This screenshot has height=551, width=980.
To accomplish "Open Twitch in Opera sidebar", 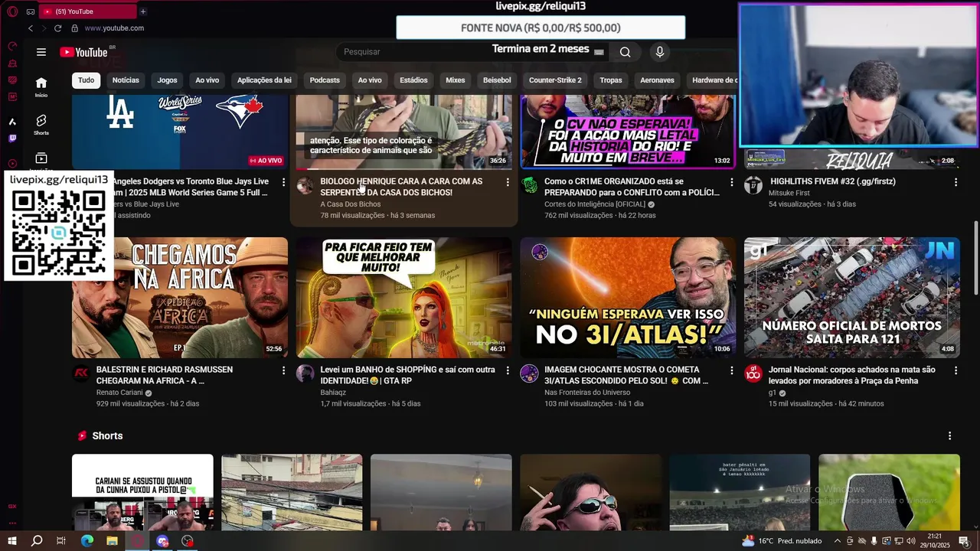I will [12, 139].
